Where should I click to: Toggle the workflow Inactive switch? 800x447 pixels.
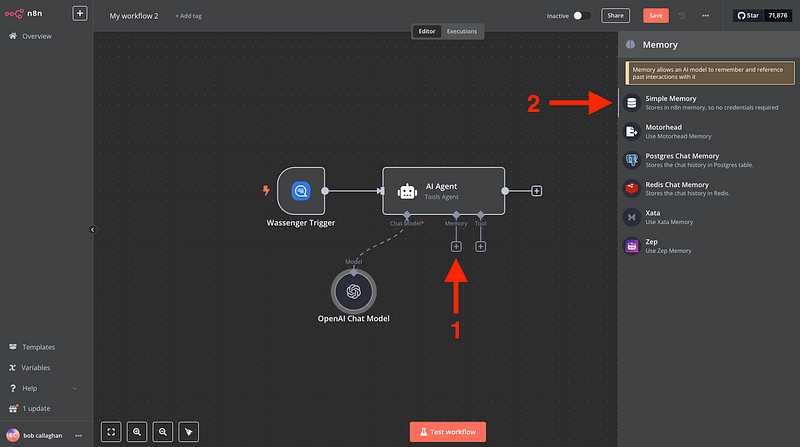point(581,16)
